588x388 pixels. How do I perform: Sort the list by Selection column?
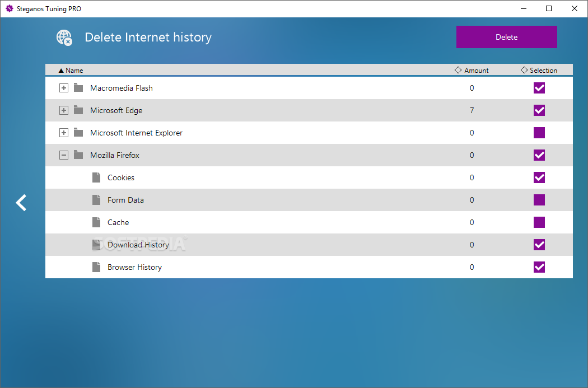coord(539,71)
